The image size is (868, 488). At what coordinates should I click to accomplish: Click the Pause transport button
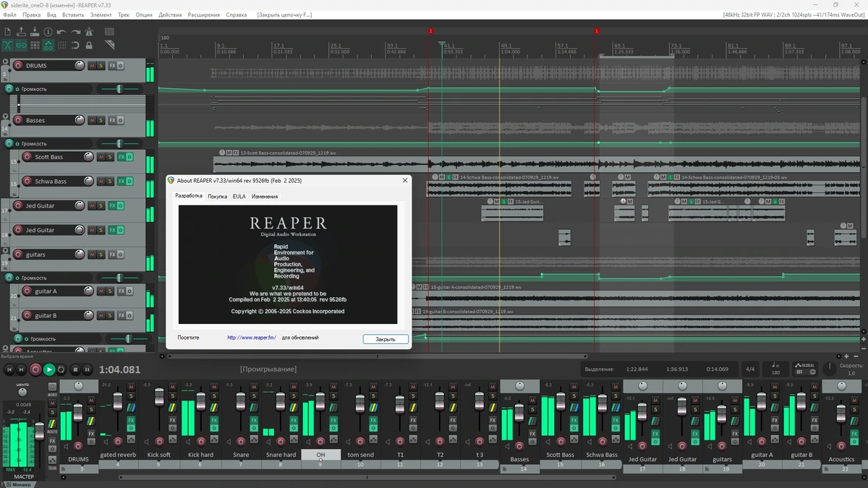[88, 369]
